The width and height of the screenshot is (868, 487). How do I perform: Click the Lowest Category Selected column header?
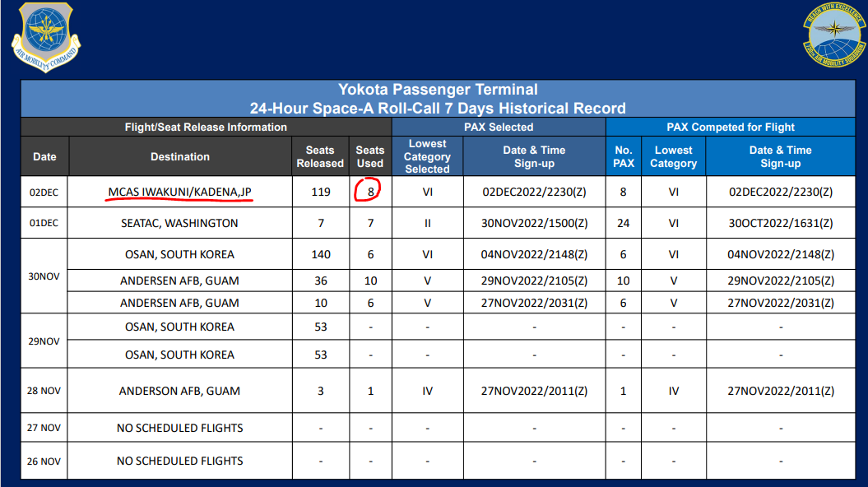(x=427, y=156)
